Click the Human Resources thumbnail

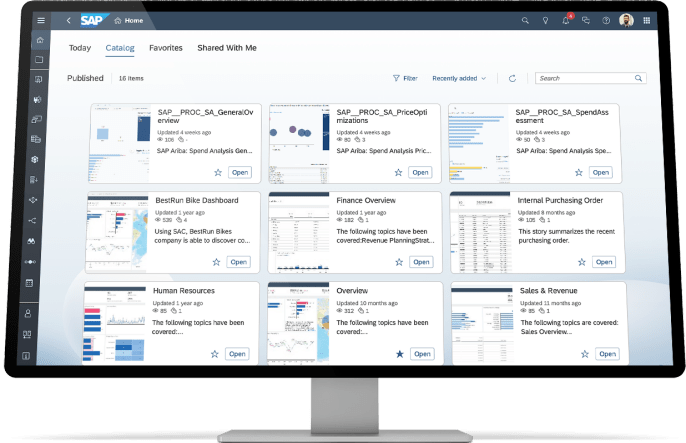coord(114,324)
